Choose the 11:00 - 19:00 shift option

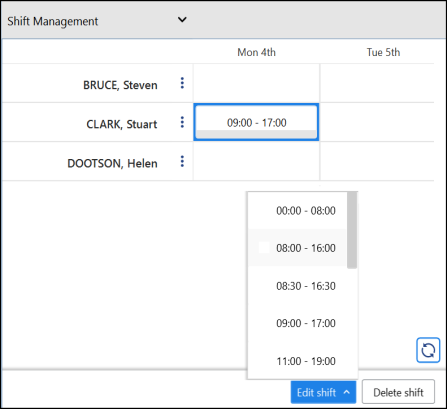[298, 361]
